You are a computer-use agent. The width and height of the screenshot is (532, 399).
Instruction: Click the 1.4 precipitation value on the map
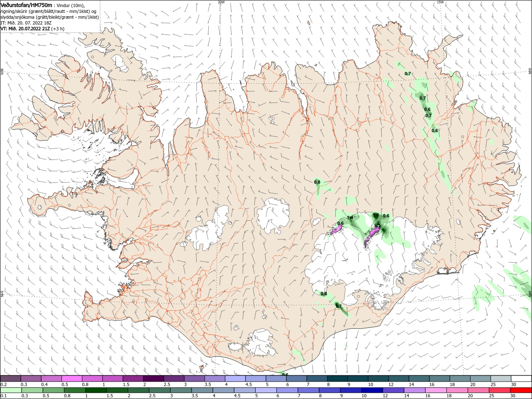pyautogui.click(x=350, y=217)
